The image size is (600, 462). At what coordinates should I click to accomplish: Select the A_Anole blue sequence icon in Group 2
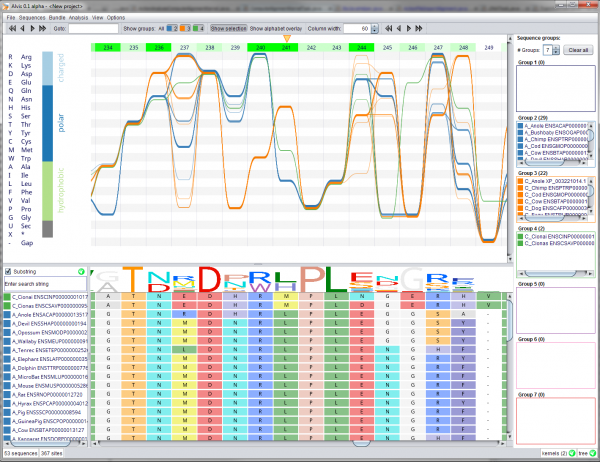520,125
